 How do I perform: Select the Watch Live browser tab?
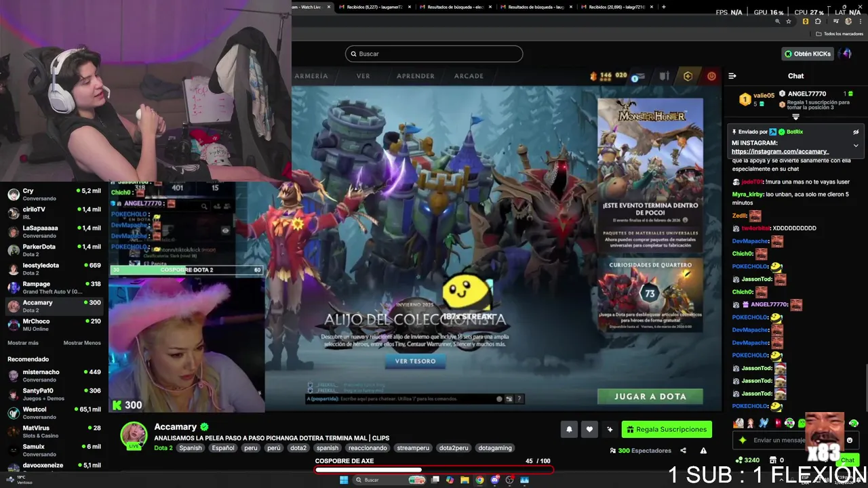pyautogui.click(x=310, y=7)
